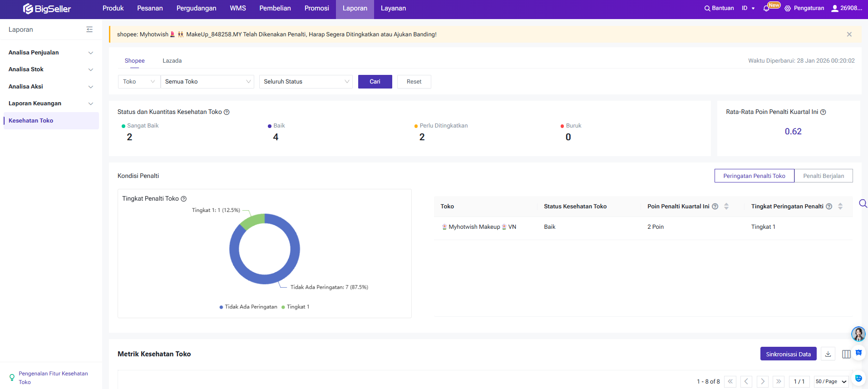The image size is (868, 389).
Task: Click the Cari search button
Action: [375, 82]
